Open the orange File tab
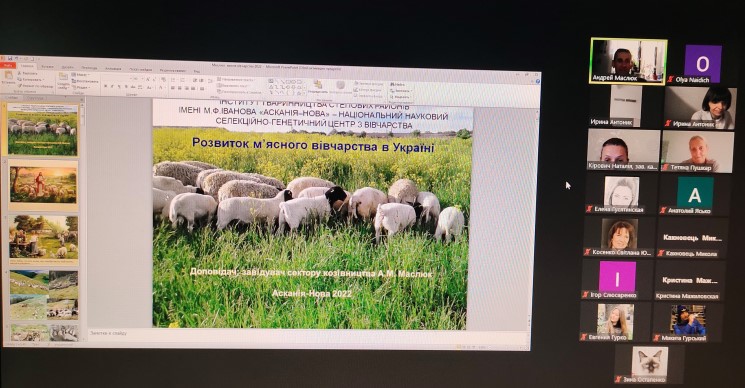 tap(8, 66)
